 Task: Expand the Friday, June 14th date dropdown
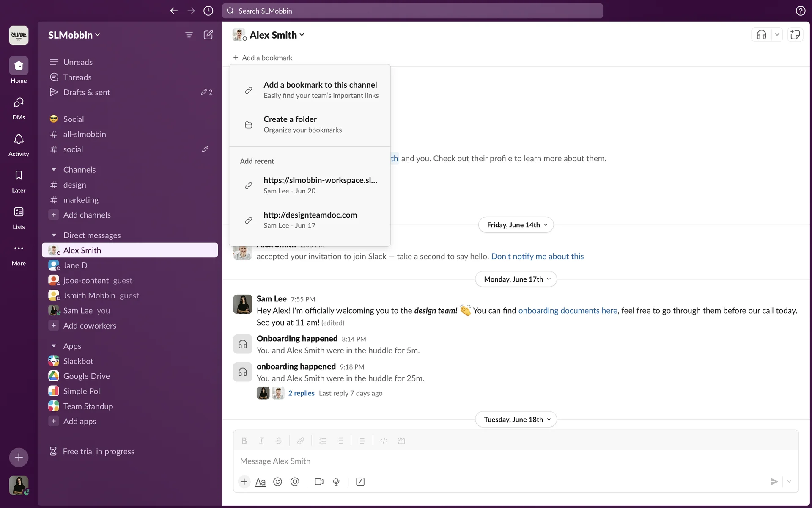tap(516, 225)
